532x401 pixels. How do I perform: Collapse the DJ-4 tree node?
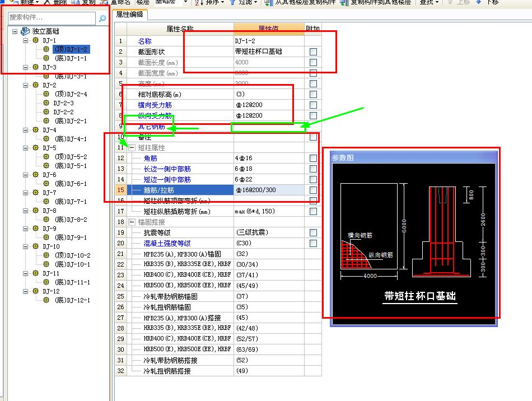point(25,130)
